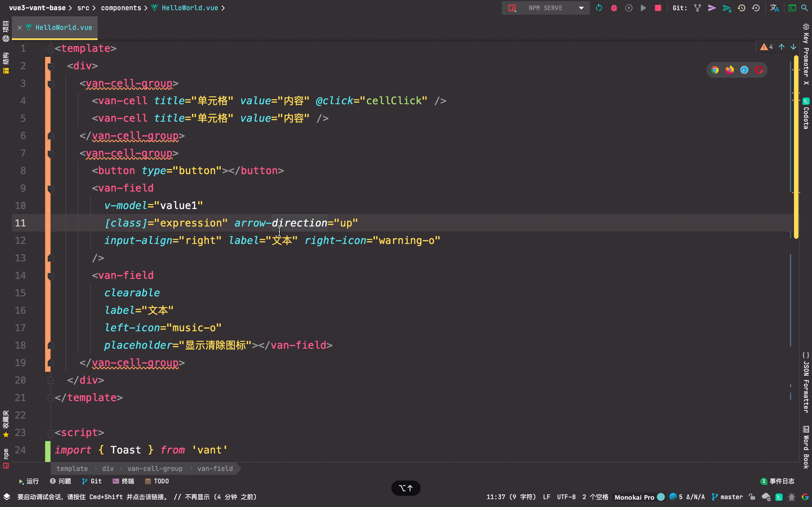Toggle the read-only lock icon in status bar

752,497
